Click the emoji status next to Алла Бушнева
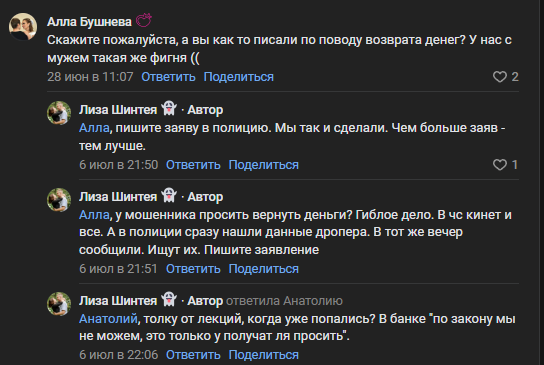544x365 pixels. pyautogui.click(x=144, y=20)
